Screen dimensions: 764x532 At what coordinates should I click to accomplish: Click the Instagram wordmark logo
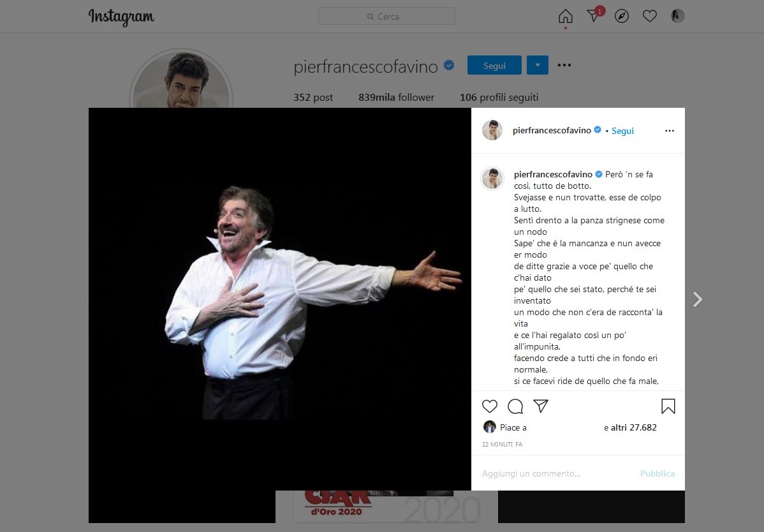click(x=121, y=17)
